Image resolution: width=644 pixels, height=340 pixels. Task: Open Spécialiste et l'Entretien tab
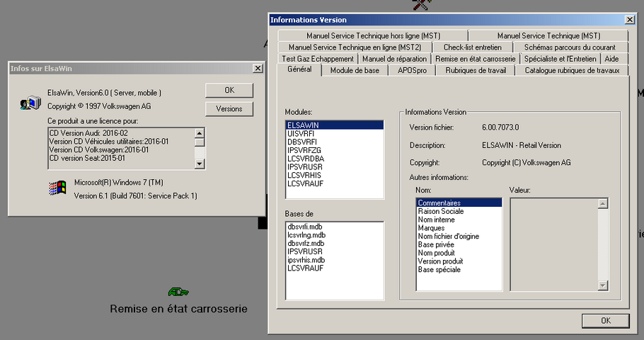coord(560,59)
